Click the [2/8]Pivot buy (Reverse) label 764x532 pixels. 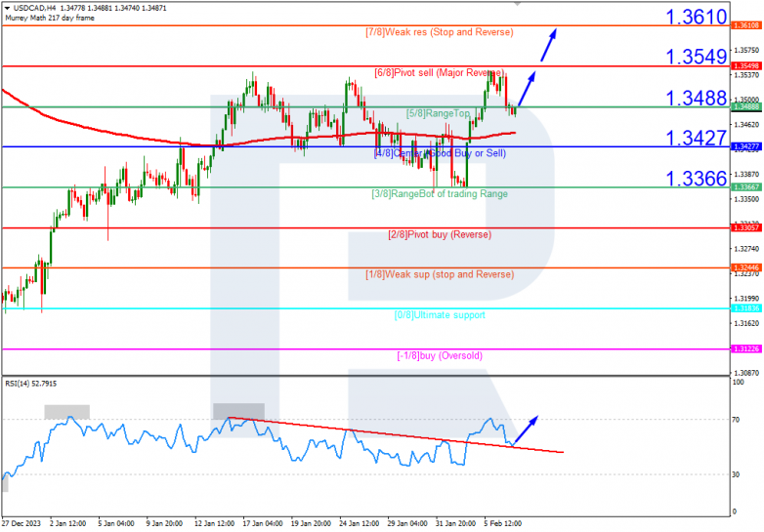click(x=440, y=234)
